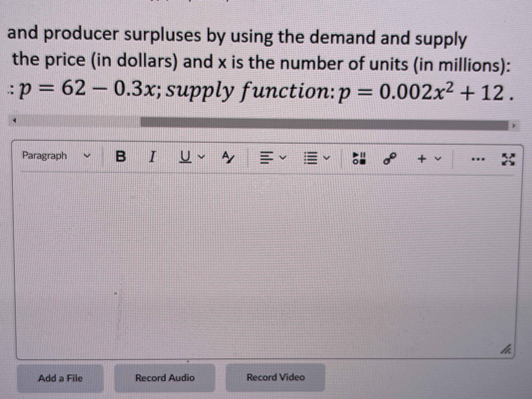Click inside the answer text area
532x399 pixels.
(x=265, y=265)
